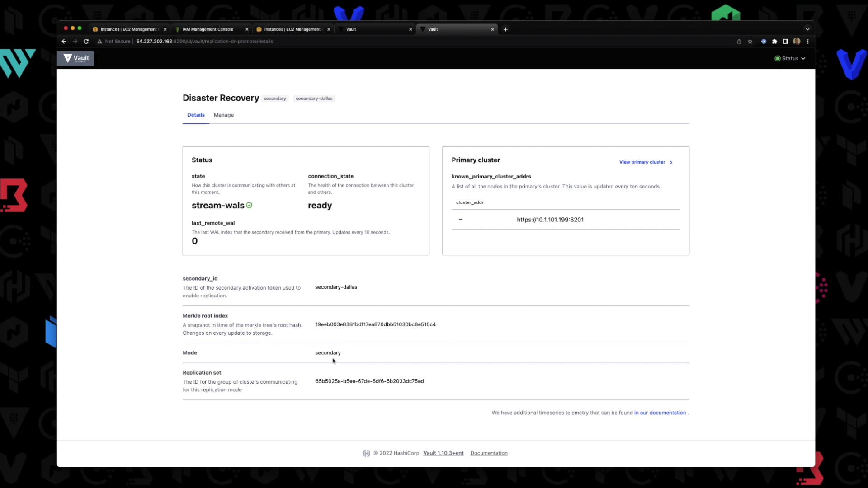Toggle the browser side panel icon

(786, 42)
